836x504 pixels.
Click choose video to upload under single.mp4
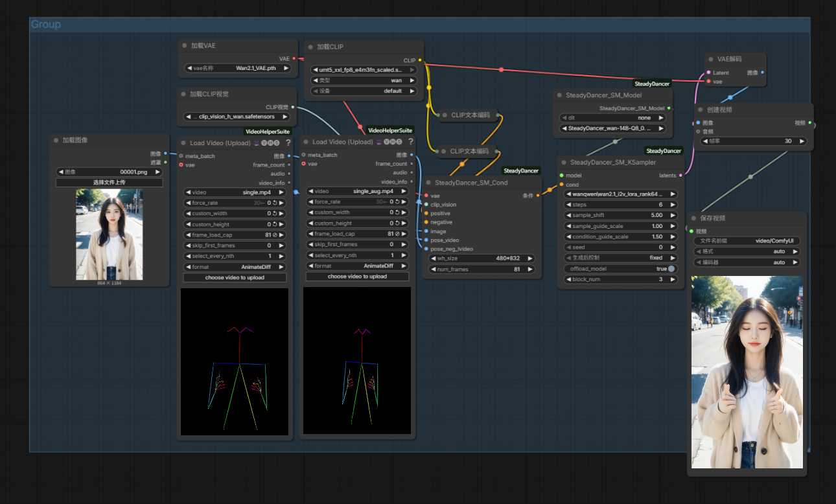(235, 277)
